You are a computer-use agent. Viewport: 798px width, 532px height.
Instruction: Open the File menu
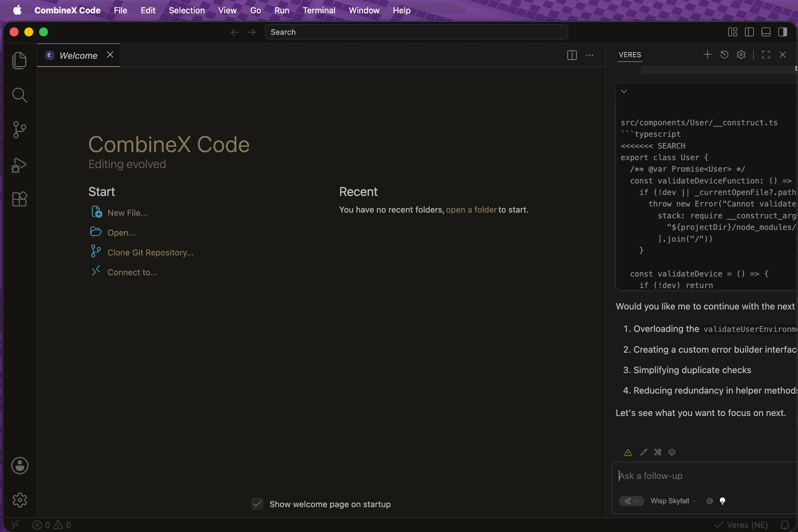[x=120, y=11]
